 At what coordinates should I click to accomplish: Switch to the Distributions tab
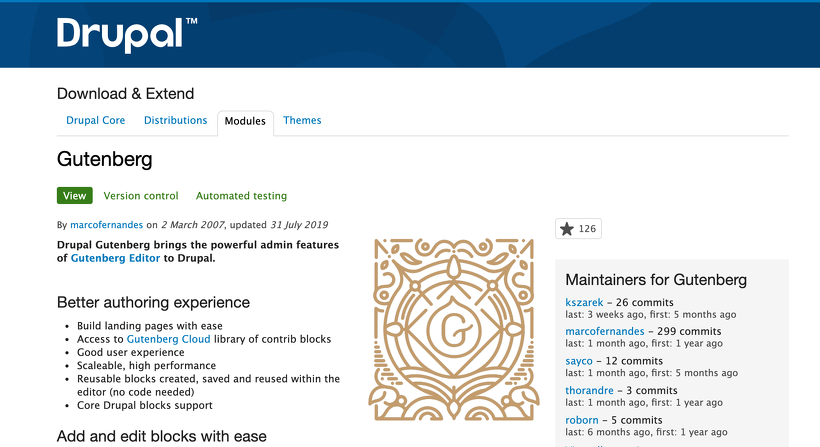(x=175, y=120)
